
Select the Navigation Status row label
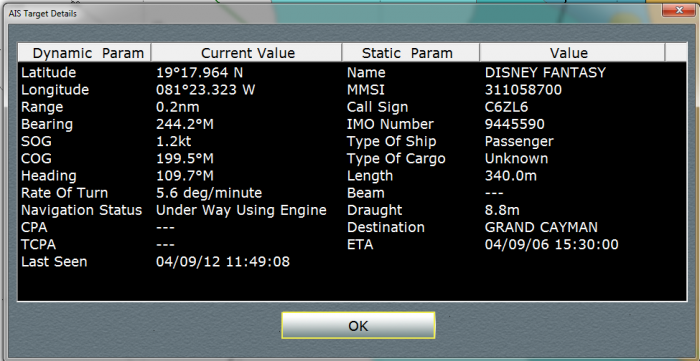(82, 210)
